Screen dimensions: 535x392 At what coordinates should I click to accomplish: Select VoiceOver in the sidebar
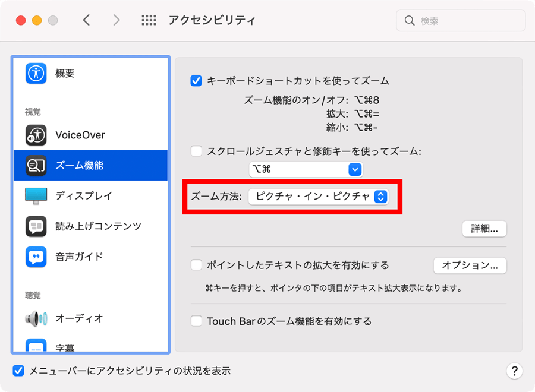[x=90, y=135]
